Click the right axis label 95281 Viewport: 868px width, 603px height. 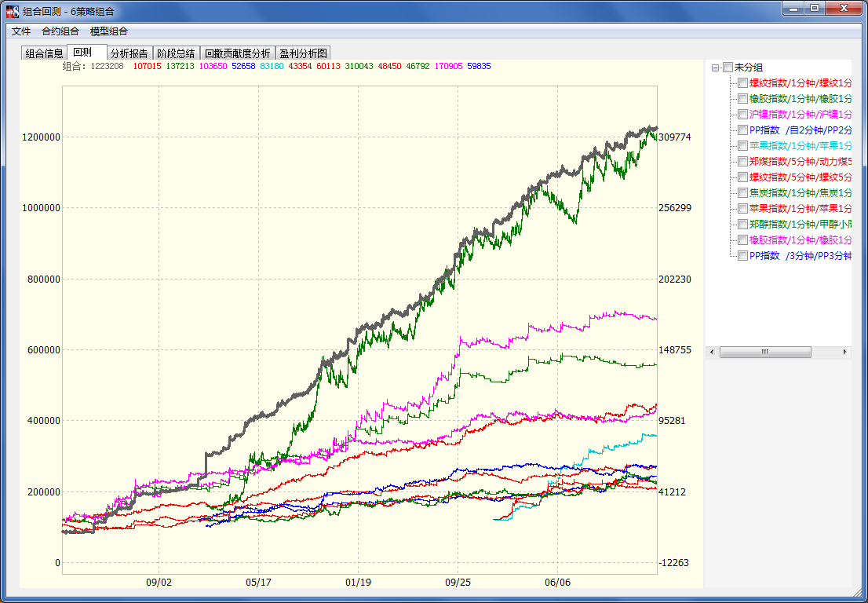coord(673,421)
